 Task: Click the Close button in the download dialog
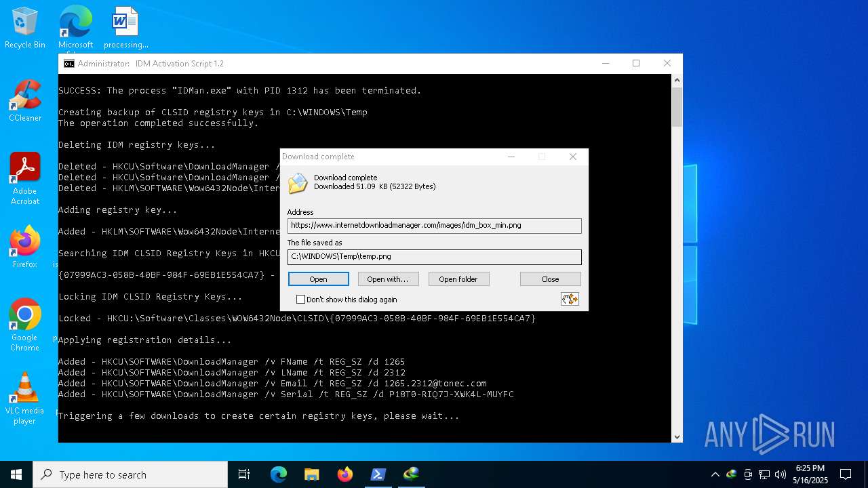pyautogui.click(x=550, y=279)
